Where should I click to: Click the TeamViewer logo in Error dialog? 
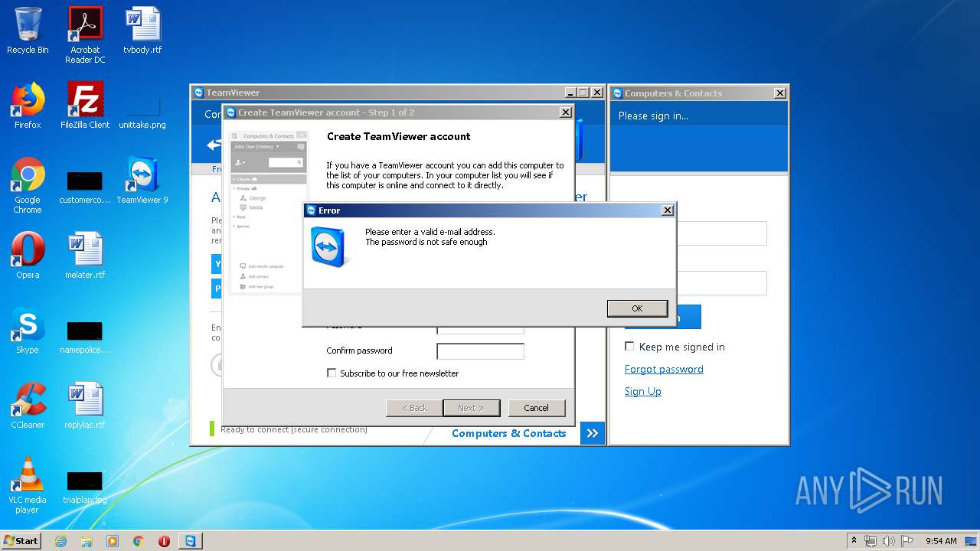point(330,246)
